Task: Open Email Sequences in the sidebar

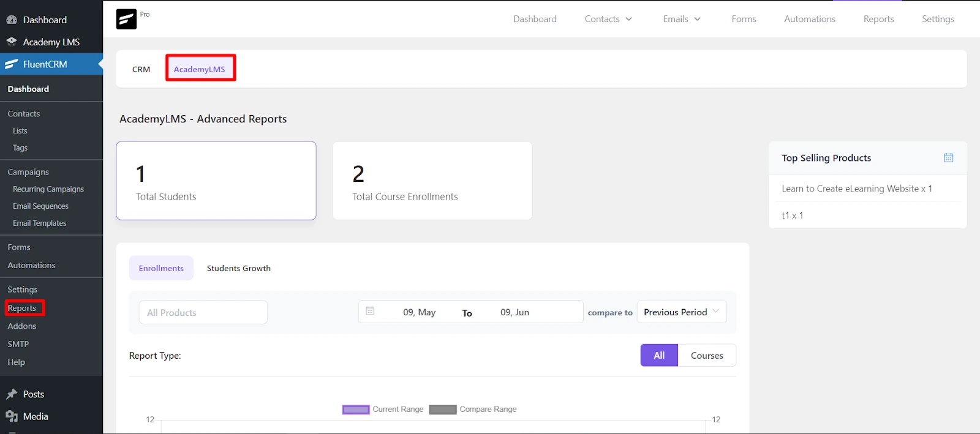Action: tap(40, 206)
